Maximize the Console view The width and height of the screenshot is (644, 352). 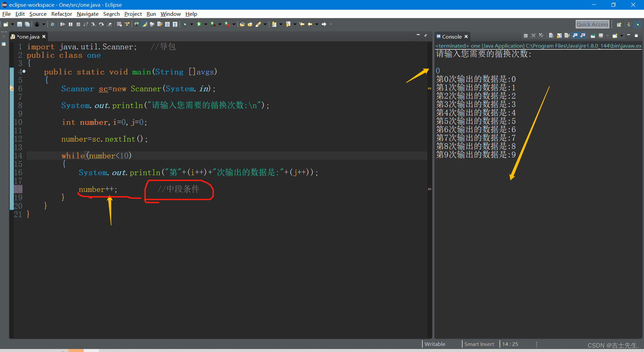coord(636,36)
